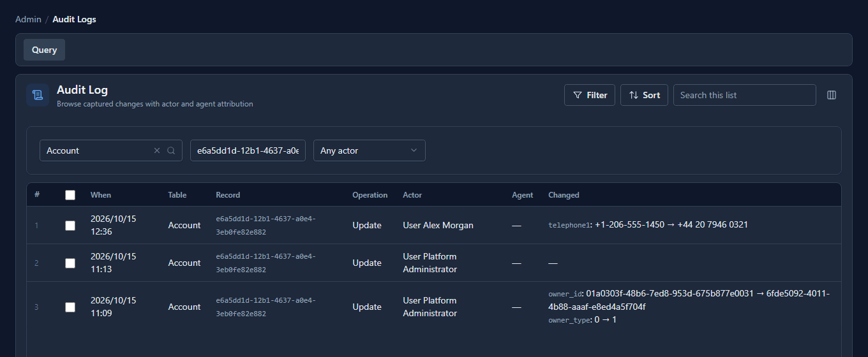Click the Table column header

pos(177,195)
